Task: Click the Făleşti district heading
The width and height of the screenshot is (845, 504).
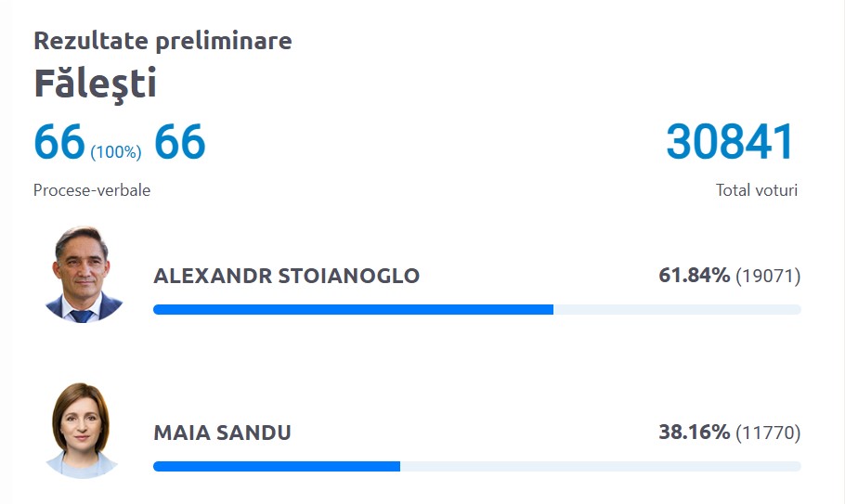Action: click(95, 84)
